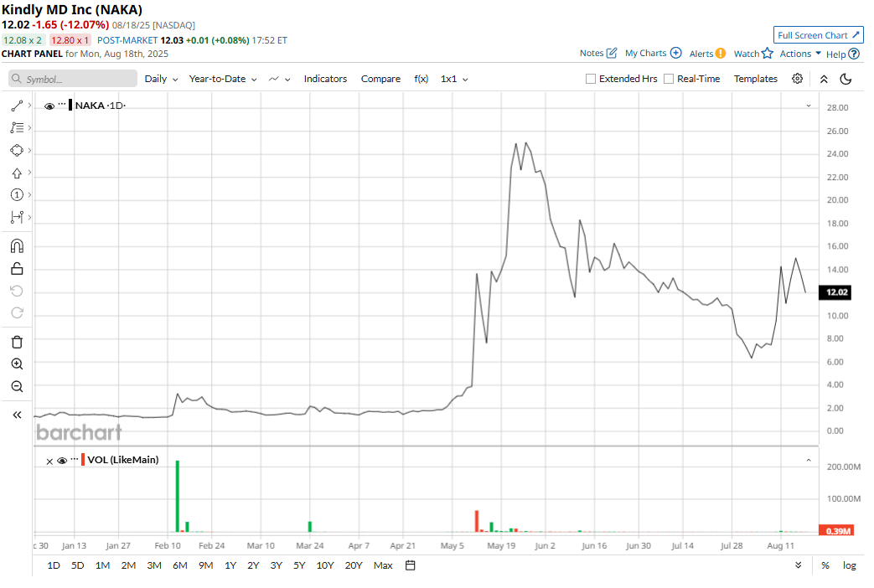Select the 6M range tab
874x588 pixels.
pyautogui.click(x=179, y=565)
